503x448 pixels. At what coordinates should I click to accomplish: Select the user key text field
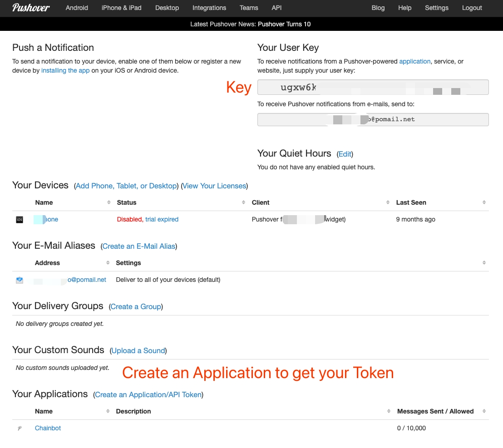pos(373,87)
